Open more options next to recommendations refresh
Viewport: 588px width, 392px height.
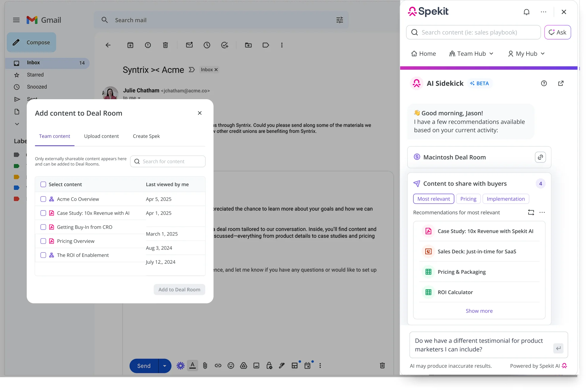click(x=542, y=212)
